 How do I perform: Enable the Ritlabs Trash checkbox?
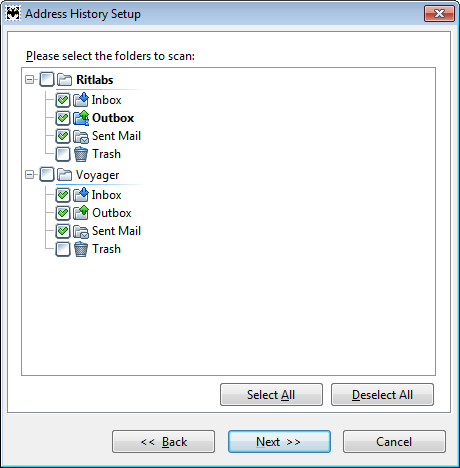(63, 154)
